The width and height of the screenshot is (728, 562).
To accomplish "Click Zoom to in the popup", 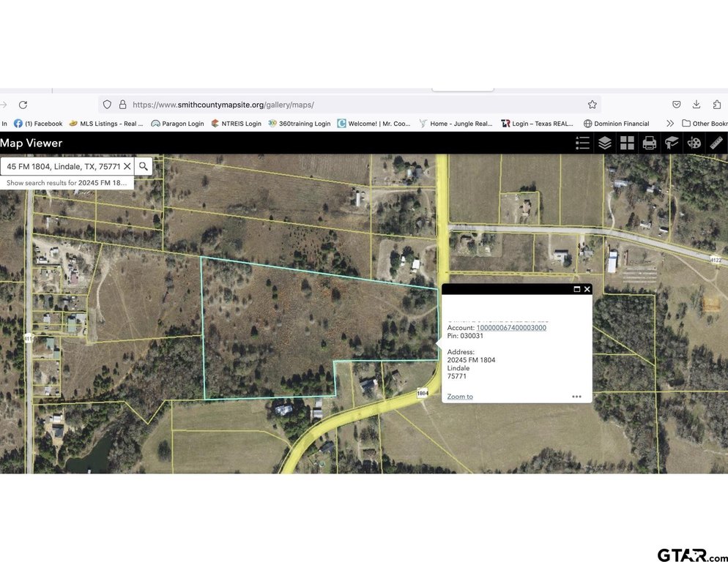I will click(x=460, y=397).
